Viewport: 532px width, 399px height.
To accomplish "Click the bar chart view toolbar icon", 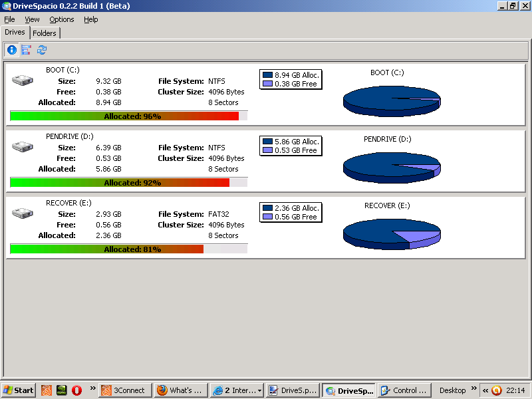I will (x=27, y=51).
